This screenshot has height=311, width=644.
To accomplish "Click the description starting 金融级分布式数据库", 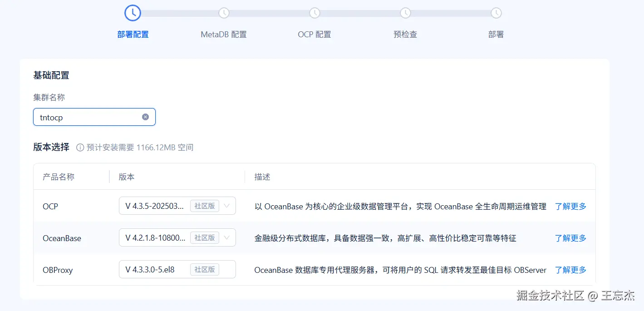I will 385,238.
